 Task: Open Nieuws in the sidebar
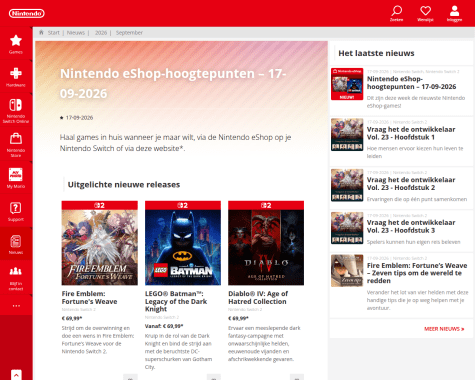tap(16, 244)
